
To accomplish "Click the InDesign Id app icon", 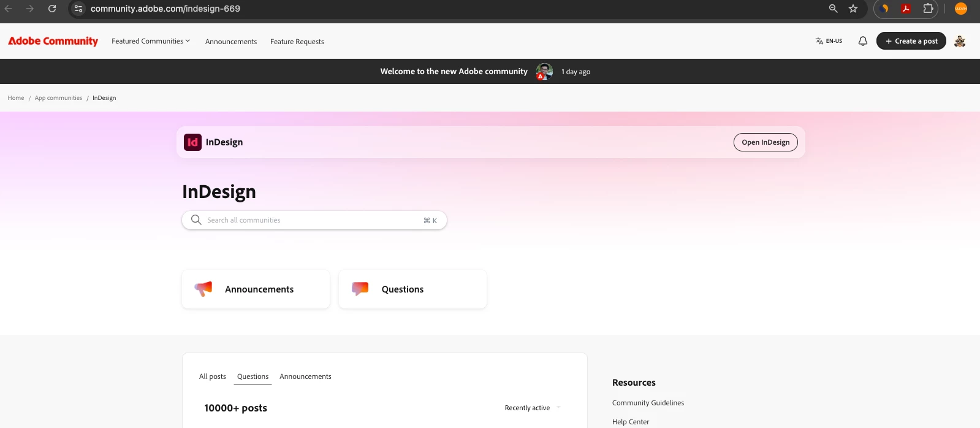I will [x=192, y=142].
